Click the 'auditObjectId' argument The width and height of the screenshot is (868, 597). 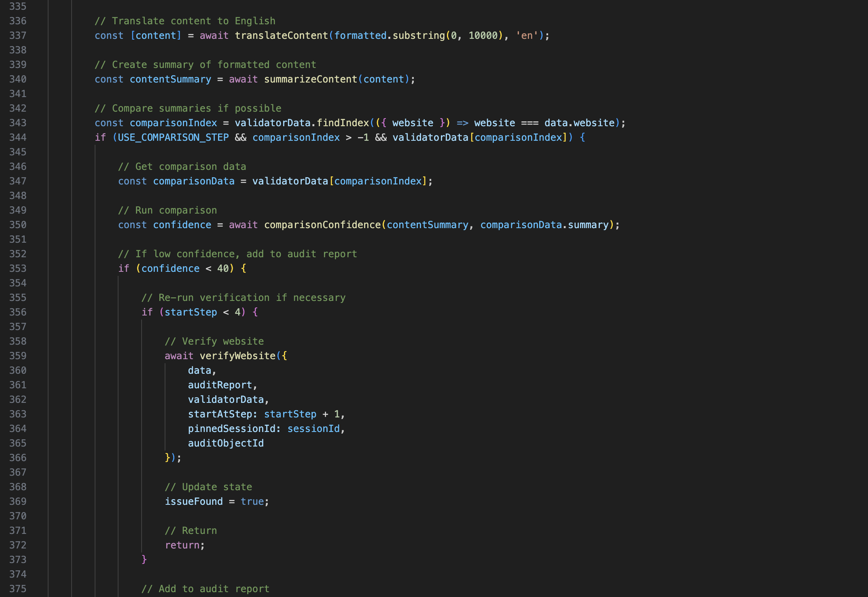226,443
